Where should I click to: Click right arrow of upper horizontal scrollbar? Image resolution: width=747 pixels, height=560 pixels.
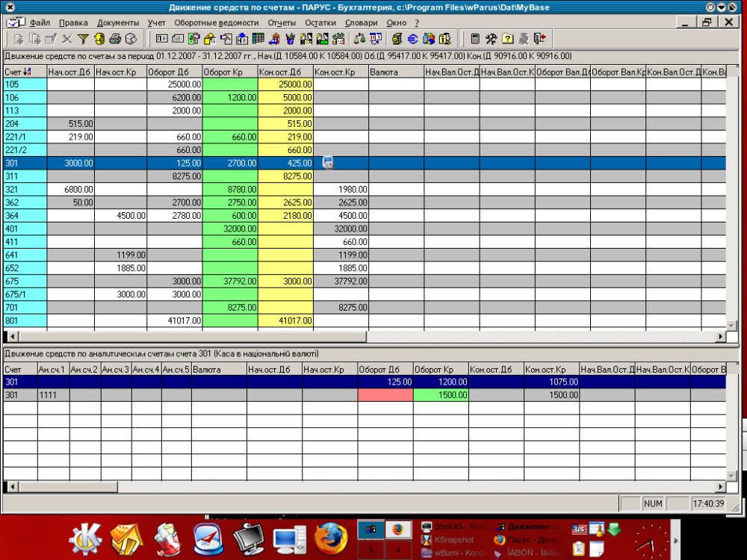pyautogui.click(x=720, y=336)
